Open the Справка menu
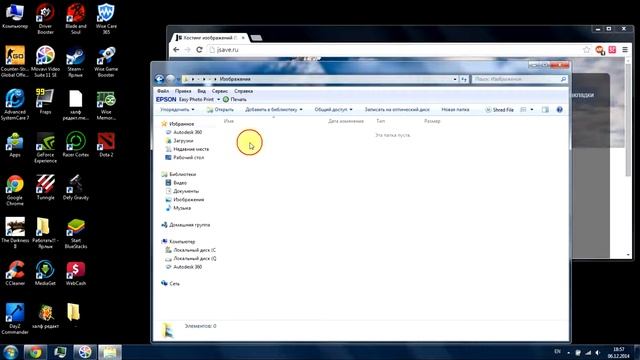Screen dimensions: 640x360 [x=244, y=91]
